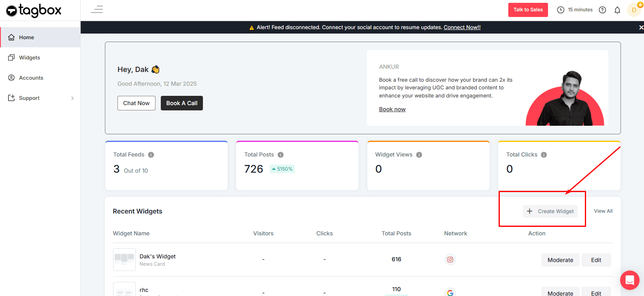Click the 726 total posts value
Image resolution: width=644 pixels, height=296 pixels.
click(x=254, y=169)
